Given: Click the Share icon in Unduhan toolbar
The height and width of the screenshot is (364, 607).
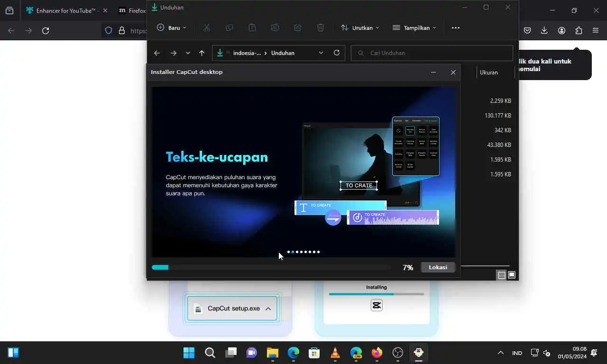Looking at the screenshot, I should (x=298, y=28).
